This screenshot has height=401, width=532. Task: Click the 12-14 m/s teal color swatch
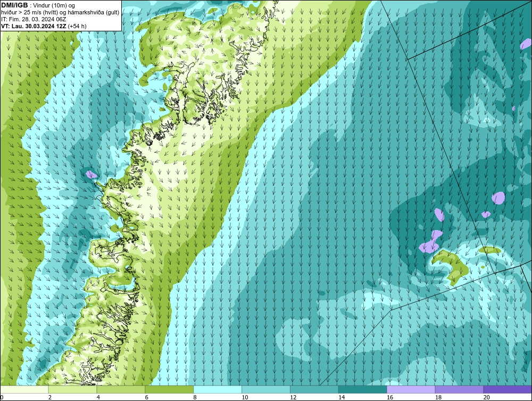pos(314,389)
